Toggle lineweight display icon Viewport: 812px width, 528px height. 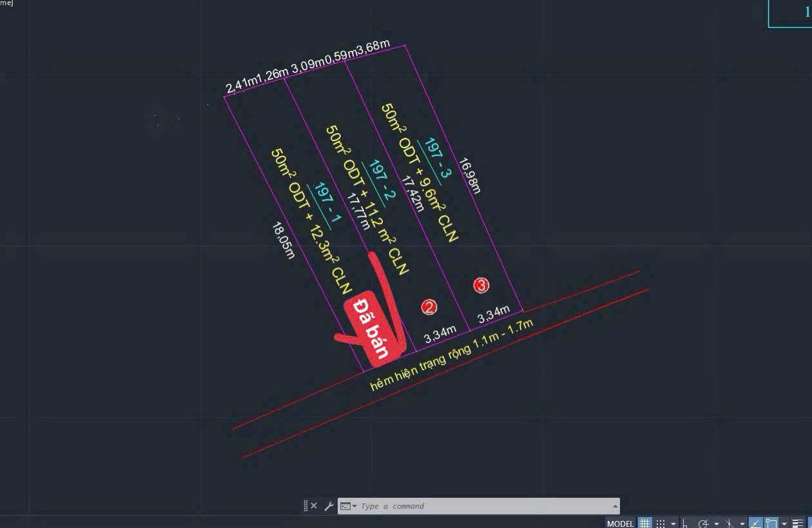pyautogui.click(x=799, y=523)
